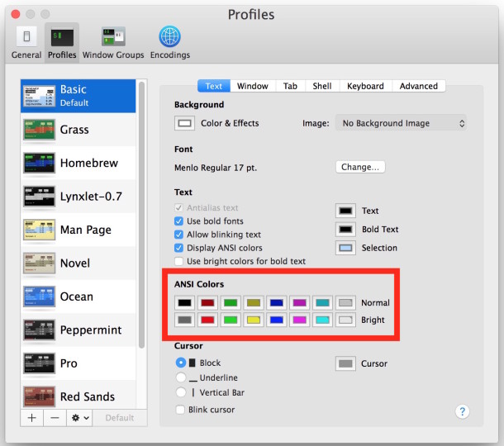This screenshot has height=446, width=504.
Task: Choose the Ocean profile in list
Action: coord(39,297)
